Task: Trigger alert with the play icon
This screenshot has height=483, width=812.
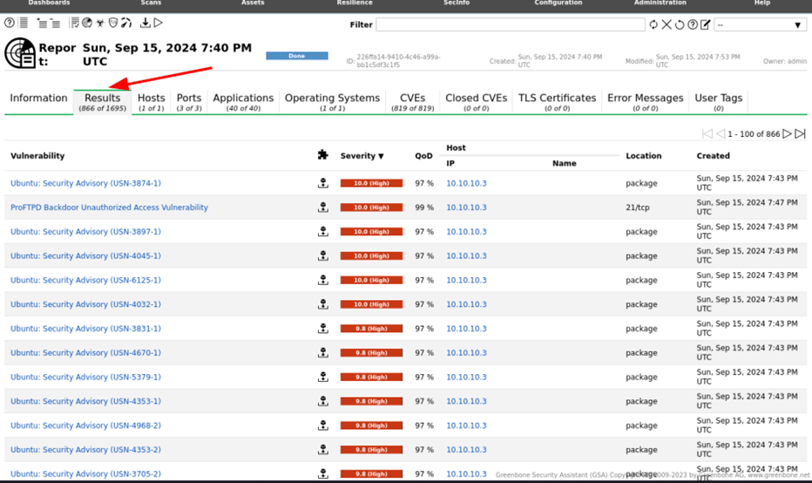Action: click(x=158, y=23)
